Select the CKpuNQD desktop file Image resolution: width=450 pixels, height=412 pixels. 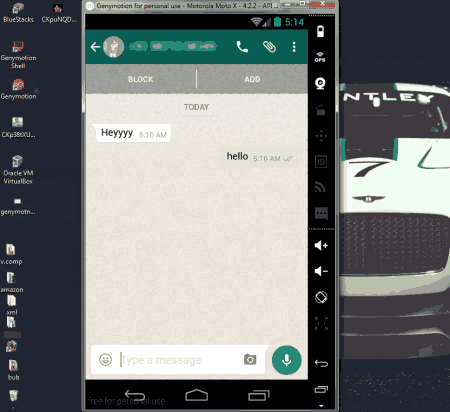(58, 13)
